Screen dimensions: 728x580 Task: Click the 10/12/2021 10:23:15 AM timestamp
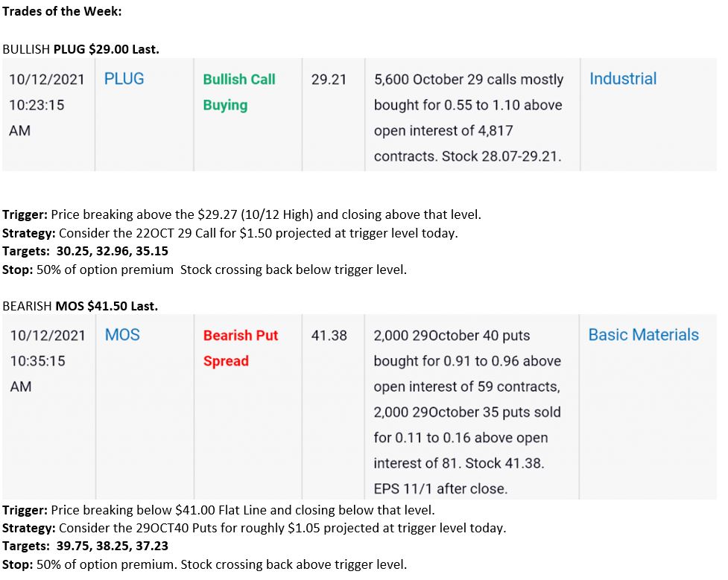coord(46,105)
